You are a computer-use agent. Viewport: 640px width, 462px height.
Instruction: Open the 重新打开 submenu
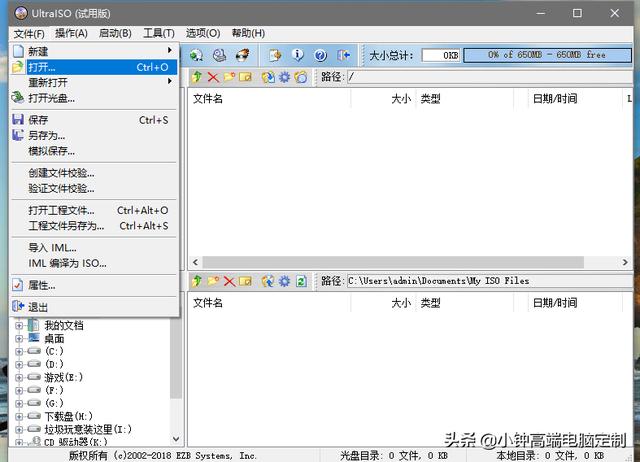click(x=94, y=82)
